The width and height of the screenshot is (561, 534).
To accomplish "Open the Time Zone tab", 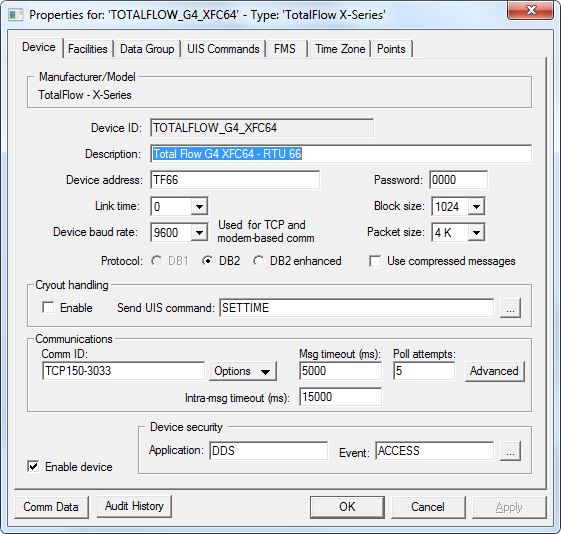I will pyautogui.click(x=340, y=49).
